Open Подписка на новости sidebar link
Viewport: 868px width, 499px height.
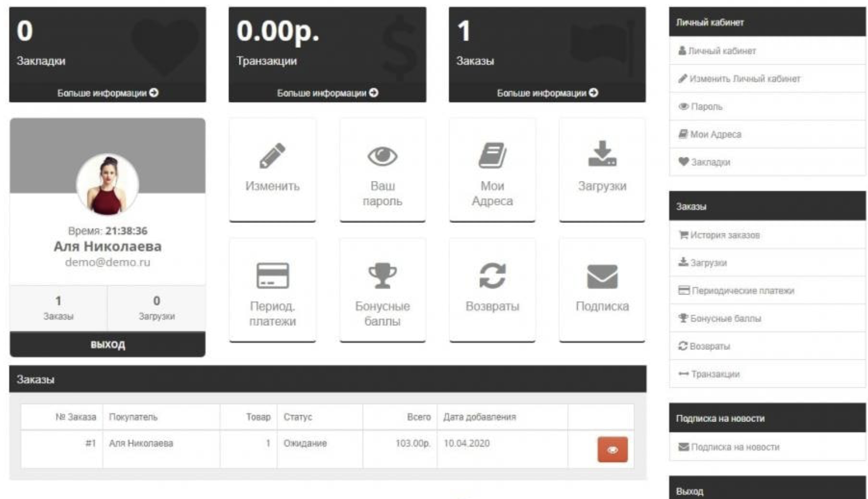pos(734,447)
